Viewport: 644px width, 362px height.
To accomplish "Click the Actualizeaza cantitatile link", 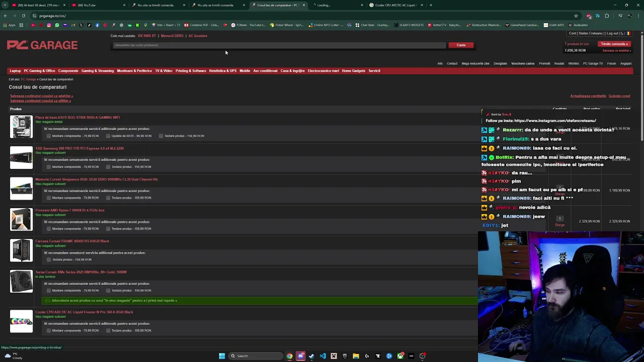I will click(588, 96).
